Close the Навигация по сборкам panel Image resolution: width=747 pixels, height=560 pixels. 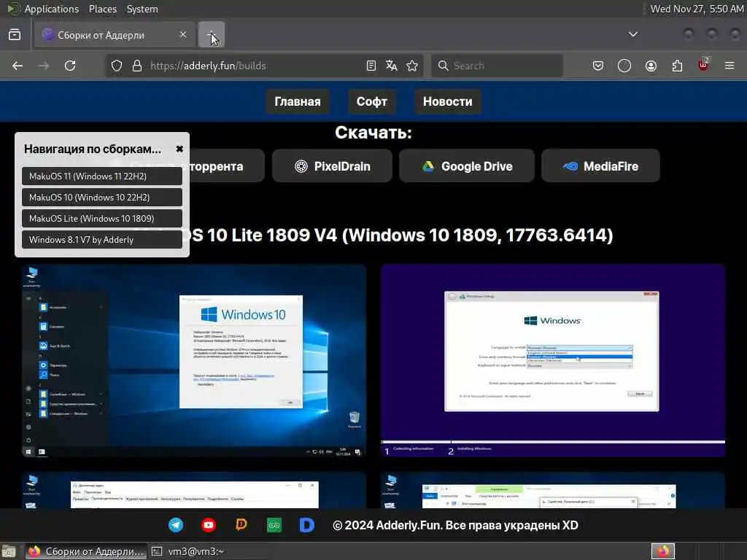(179, 149)
